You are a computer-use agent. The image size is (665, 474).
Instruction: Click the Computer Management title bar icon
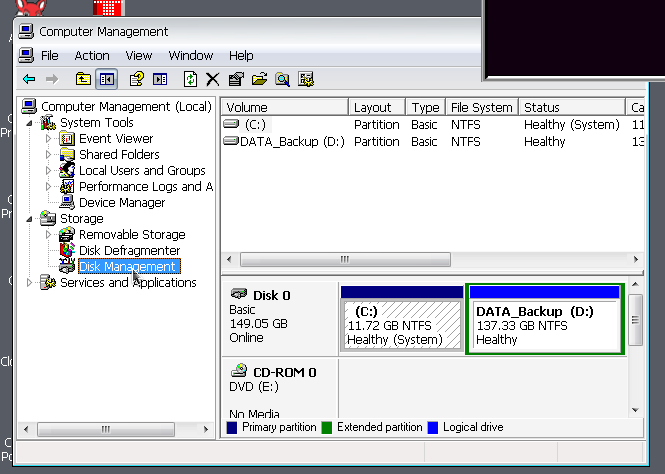coord(26,31)
